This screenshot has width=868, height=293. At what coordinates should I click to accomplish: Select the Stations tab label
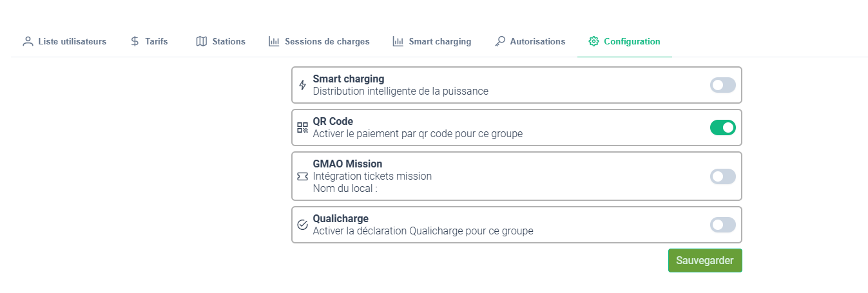tap(229, 41)
